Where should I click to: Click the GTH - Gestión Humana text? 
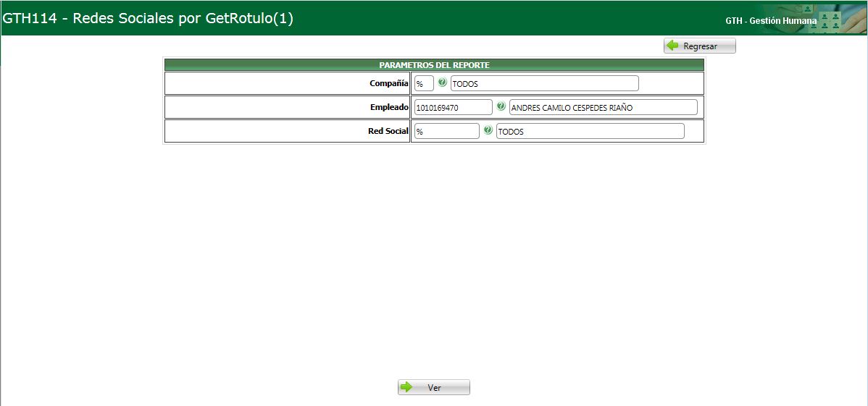(771, 21)
